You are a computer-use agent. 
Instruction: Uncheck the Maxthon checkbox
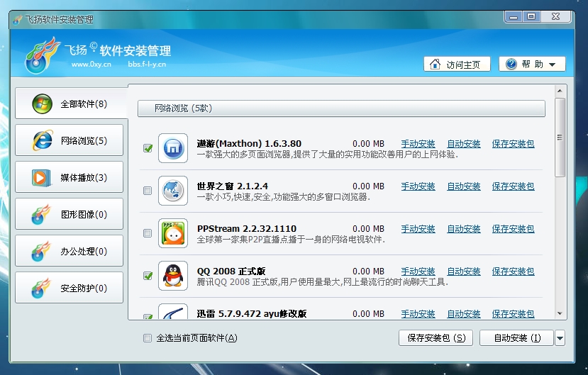click(x=148, y=148)
